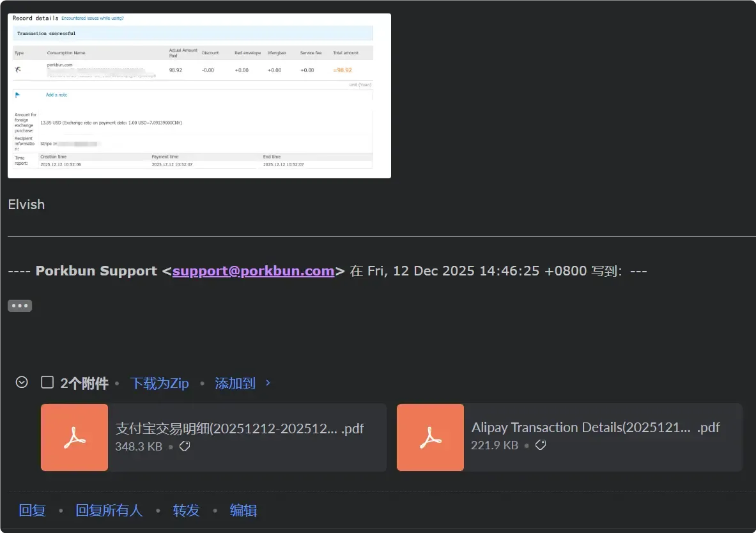
Task: Open the support@porkbun.com email link
Action: [253, 271]
